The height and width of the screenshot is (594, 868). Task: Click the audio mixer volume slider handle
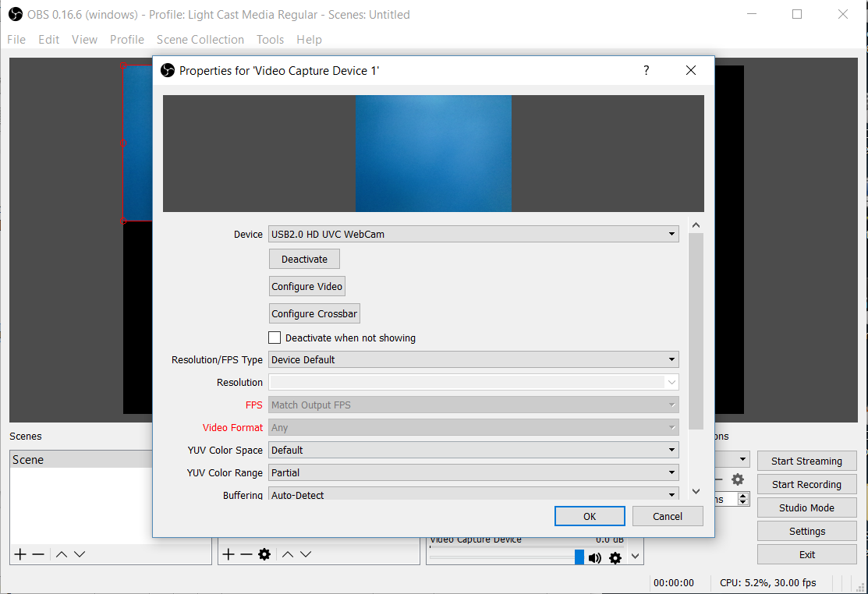tap(579, 557)
